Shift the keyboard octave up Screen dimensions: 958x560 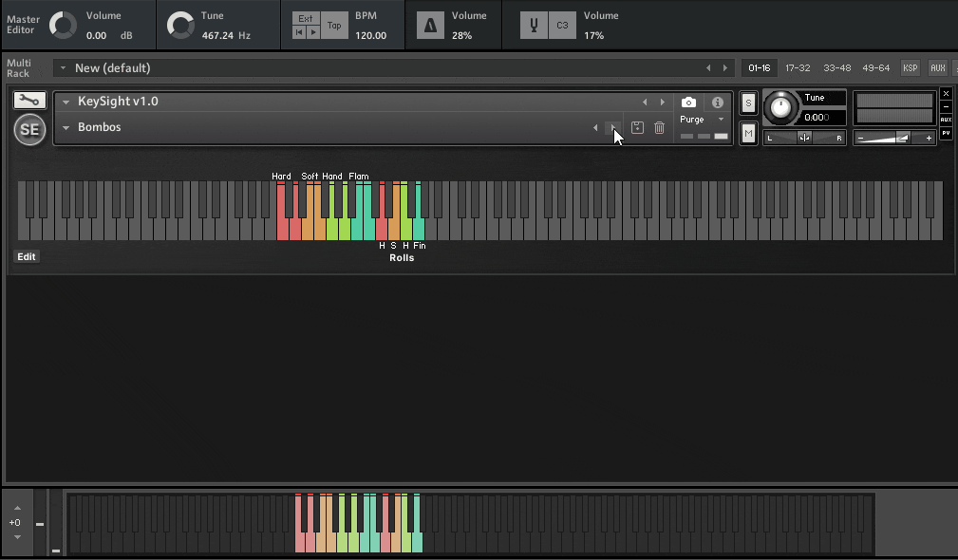click(x=17, y=508)
